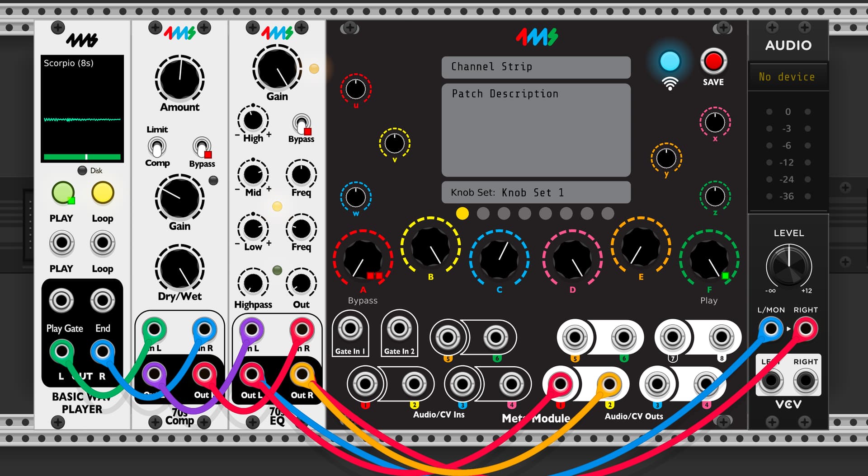868x476 pixels.
Task: Open the audio device selector
Action: [787, 77]
